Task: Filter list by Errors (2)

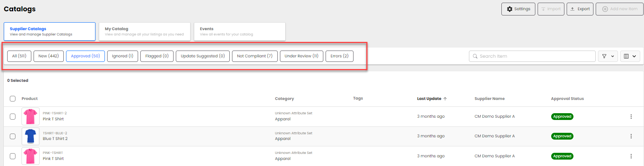Action: click(339, 56)
